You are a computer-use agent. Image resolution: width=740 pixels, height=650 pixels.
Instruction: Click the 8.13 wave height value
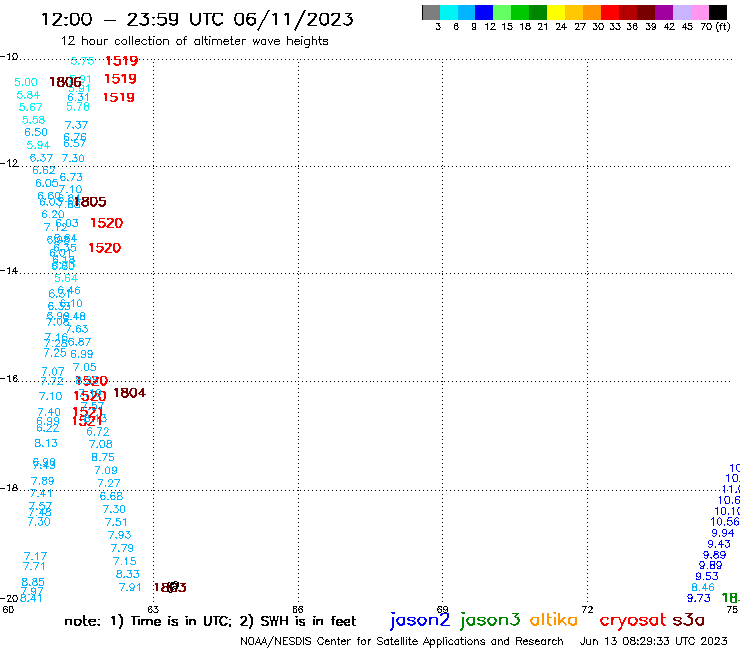click(46, 443)
